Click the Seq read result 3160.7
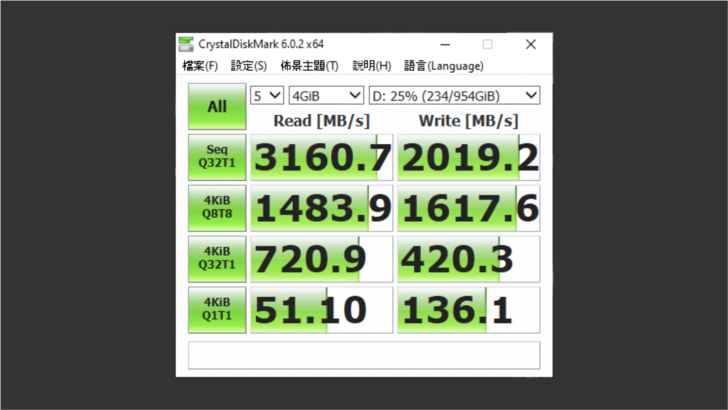 pos(322,157)
